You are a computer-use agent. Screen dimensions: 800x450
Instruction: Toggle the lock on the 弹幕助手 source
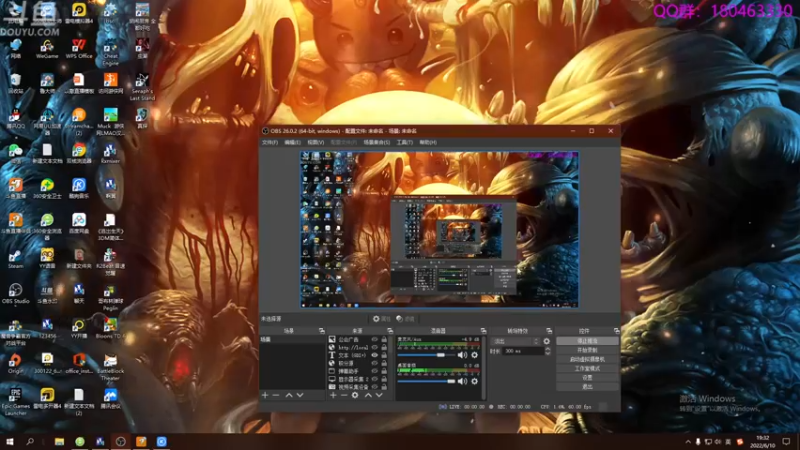coord(384,371)
